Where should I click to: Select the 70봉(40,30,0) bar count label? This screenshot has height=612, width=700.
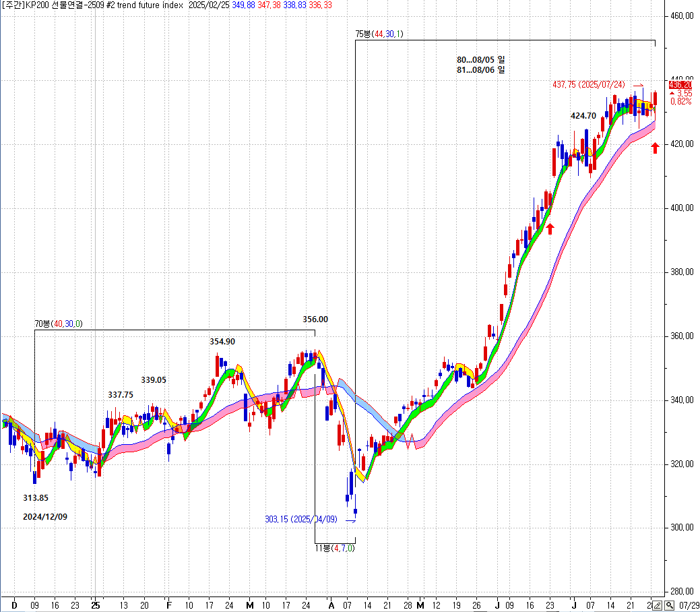point(59,324)
